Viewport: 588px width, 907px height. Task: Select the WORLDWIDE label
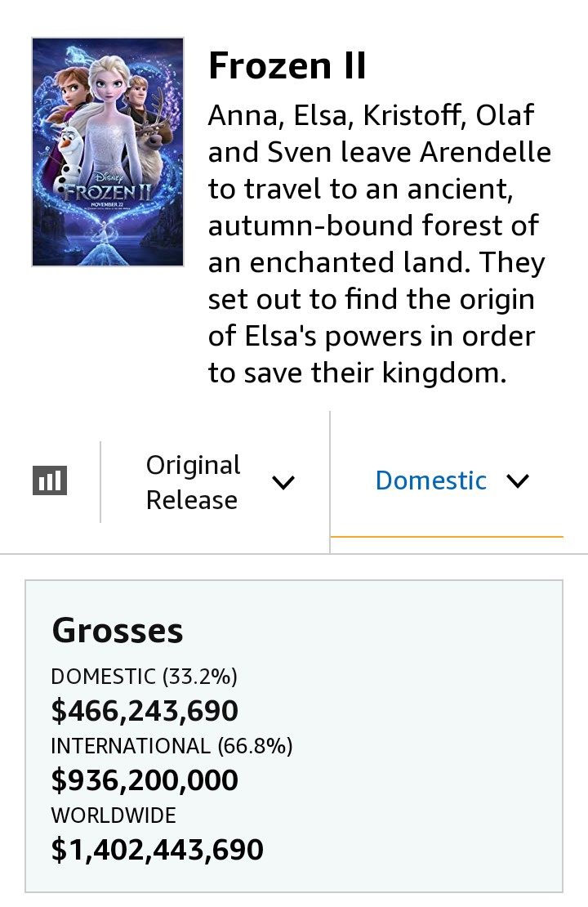click(x=114, y=815)
